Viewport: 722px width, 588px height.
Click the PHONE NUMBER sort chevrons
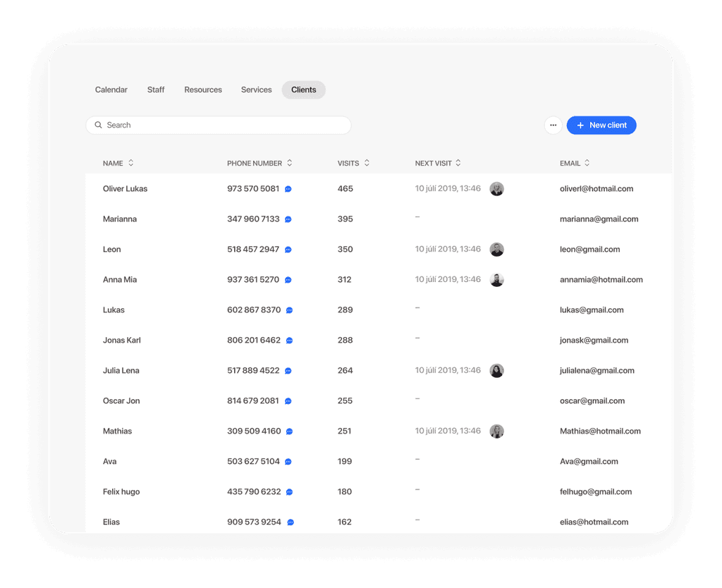pos(289,163)
